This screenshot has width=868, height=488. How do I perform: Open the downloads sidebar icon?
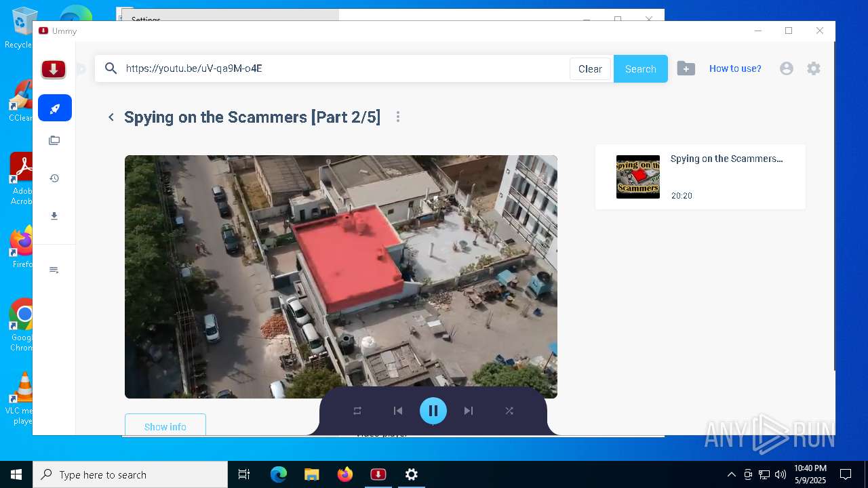[x=54, y=216]
